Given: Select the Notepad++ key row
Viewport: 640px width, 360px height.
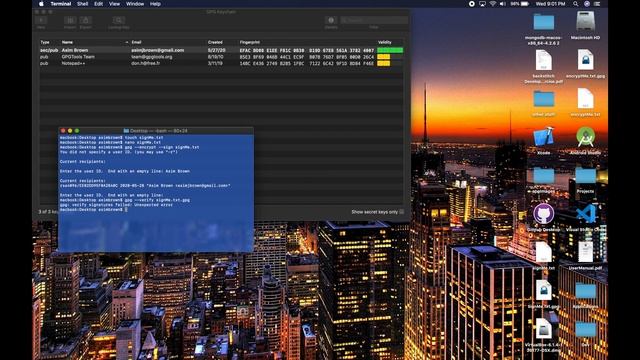Looking at the screenshot, I should coord(222,63).
